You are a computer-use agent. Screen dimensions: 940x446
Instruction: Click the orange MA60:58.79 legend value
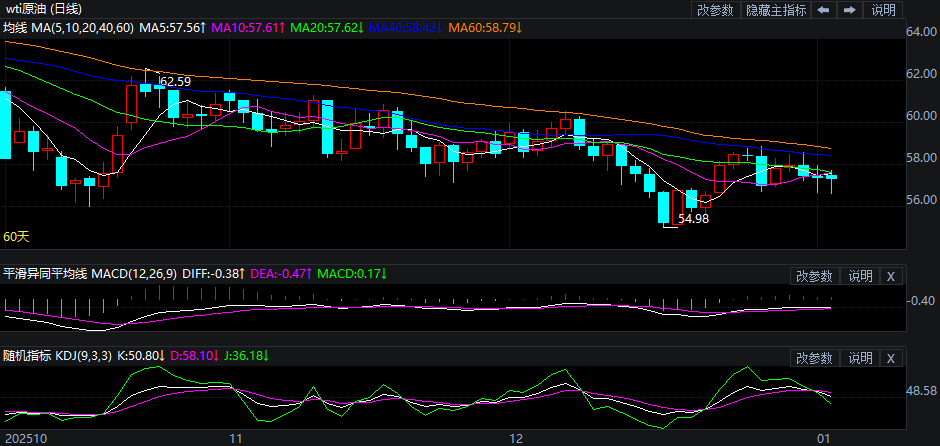pos(485,28)
